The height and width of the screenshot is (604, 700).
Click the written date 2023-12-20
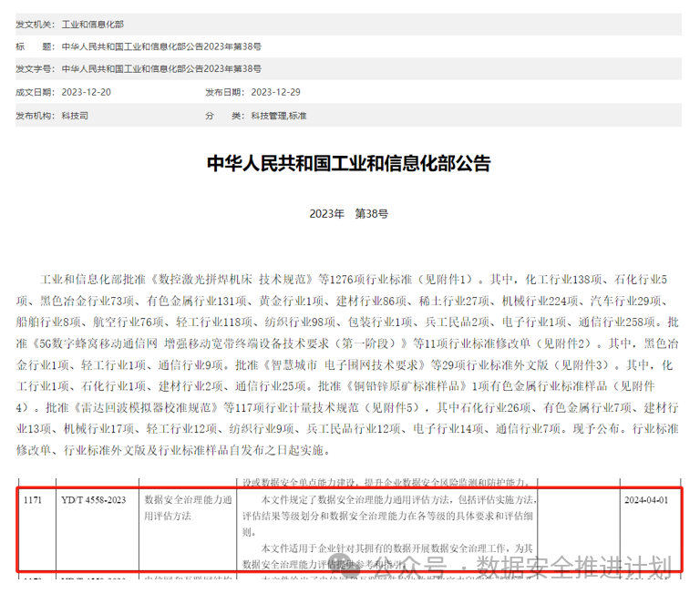coord(87,92)
